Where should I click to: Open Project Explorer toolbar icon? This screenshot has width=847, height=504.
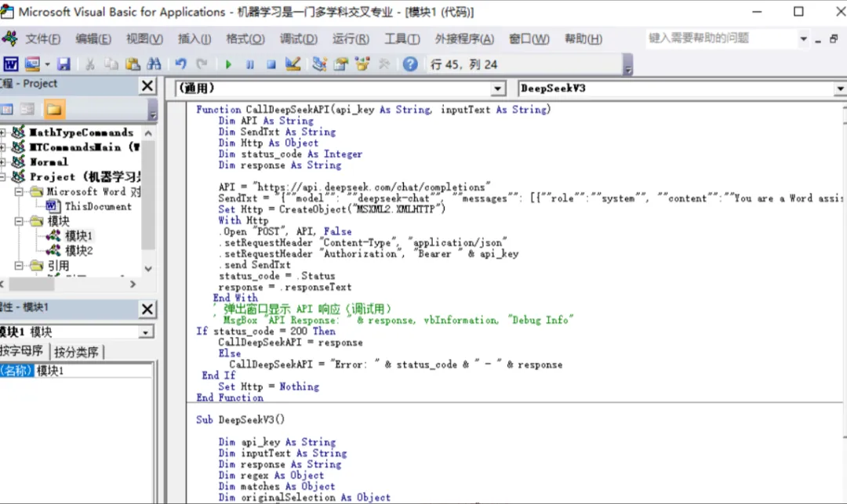tap(319, 64)
